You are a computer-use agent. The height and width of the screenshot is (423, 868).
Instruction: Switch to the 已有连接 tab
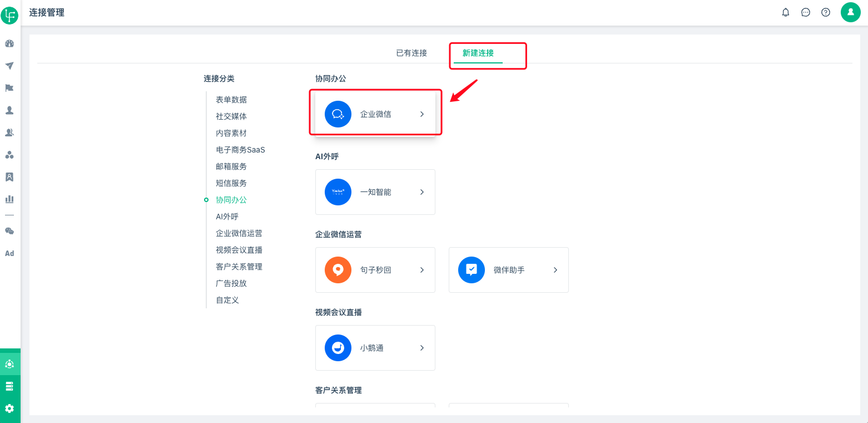coord(411,53)
